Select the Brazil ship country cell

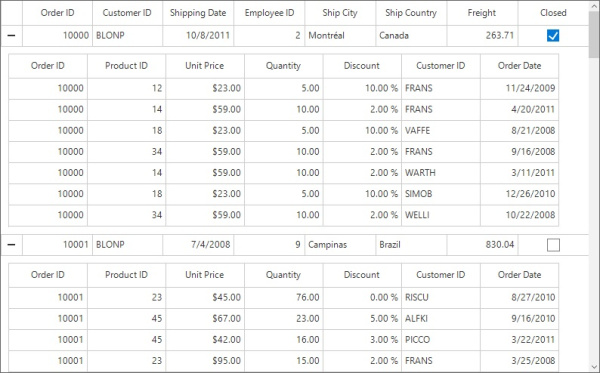[411, 244]
